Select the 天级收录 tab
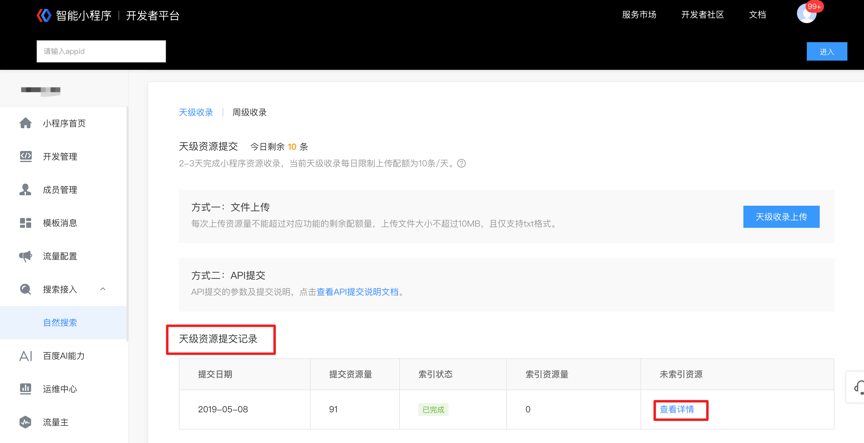864x443 pixels. [x=195, y=112]
